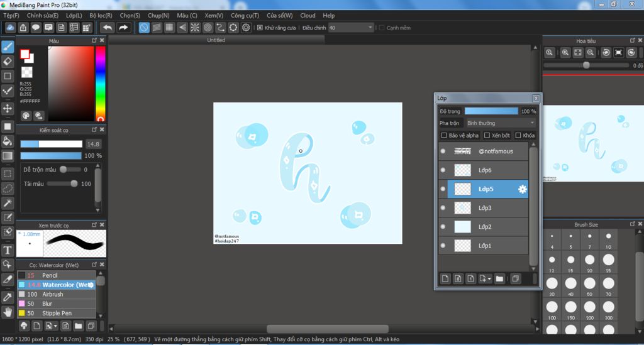This screenshot has height=345, width=644.
Task: Click the Redo arrow in toolbar
Action: 123,28
